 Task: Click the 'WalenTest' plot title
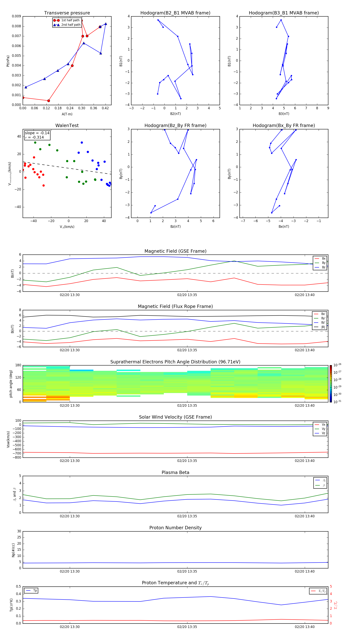click(x=67, y=125)
